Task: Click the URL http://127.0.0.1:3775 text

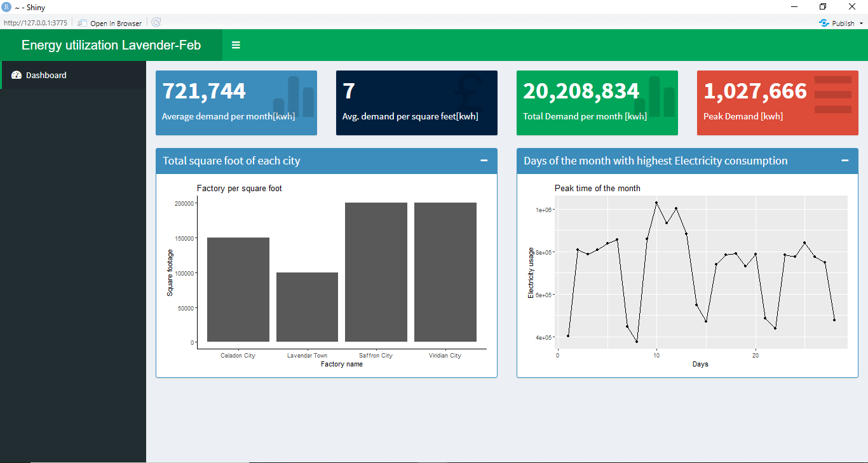Action: click(x=36, y=23)
